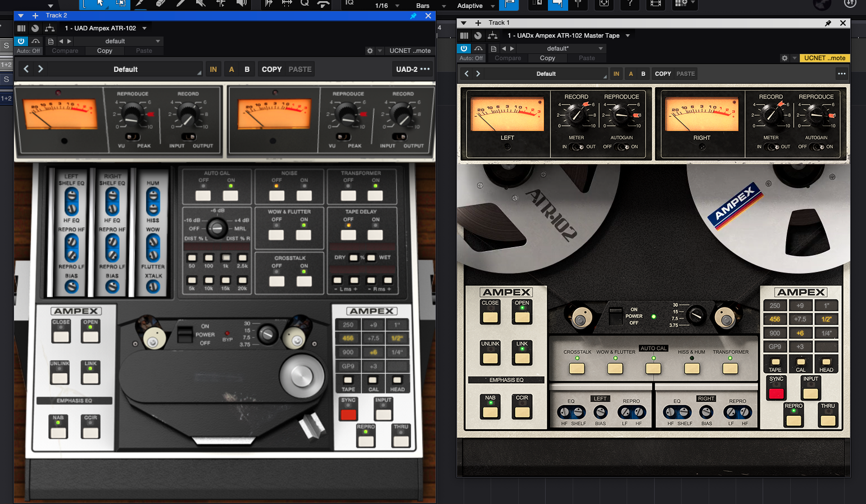Open the 'default' preset dropdown in Track 2
This screenshot has width=866, height=504.
point(119,41)
